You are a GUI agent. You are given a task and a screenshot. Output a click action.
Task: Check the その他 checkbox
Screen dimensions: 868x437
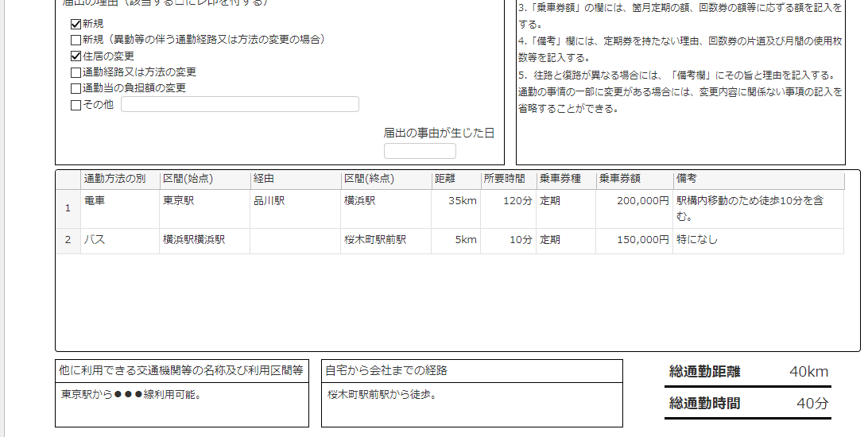[76, 105]
